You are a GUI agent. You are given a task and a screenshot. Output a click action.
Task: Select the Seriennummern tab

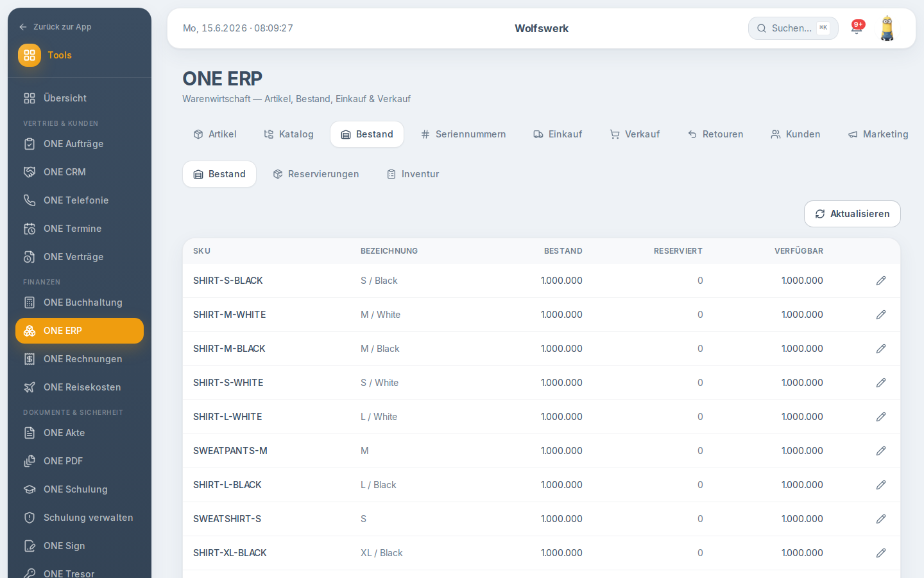pos(463,134)
